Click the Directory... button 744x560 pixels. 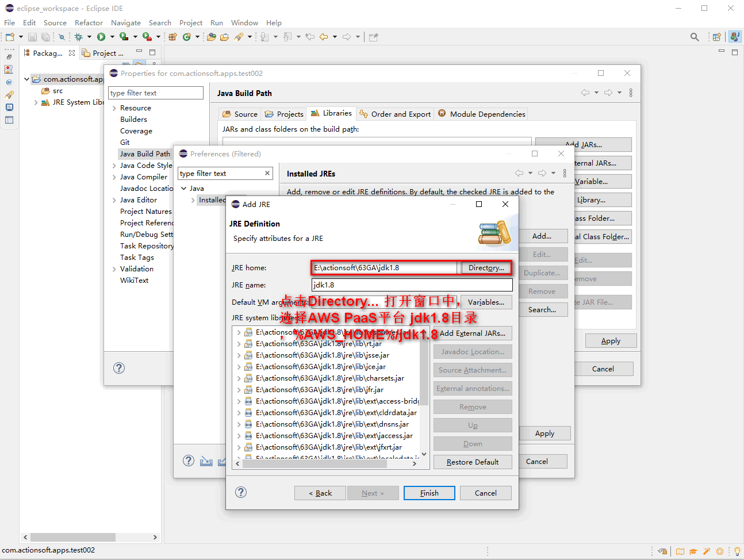(x=486, y=268)
